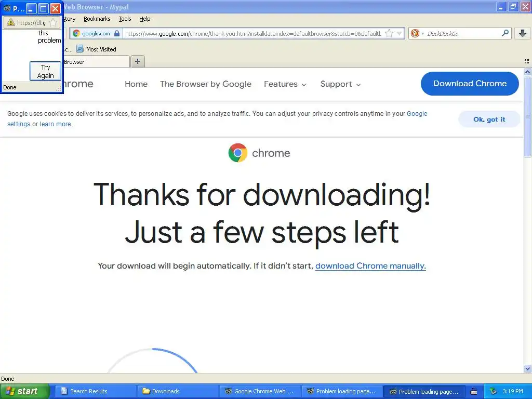Click the tab groups grid icon

pyautogui.click(x=527, y=61)
